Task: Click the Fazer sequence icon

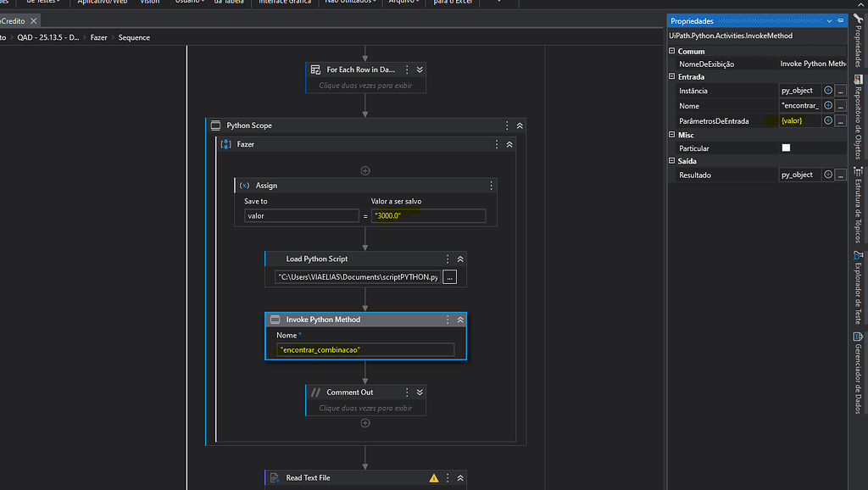Action: [x=225, y=144]
